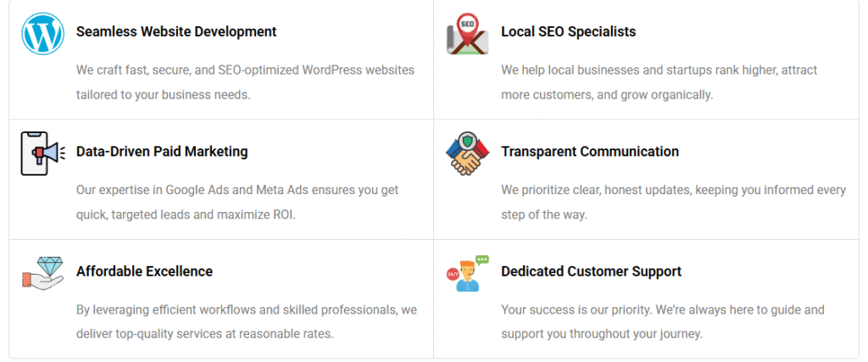Click the 24/7 customer support agent icon
868x362 pixels.
point(467,274)
